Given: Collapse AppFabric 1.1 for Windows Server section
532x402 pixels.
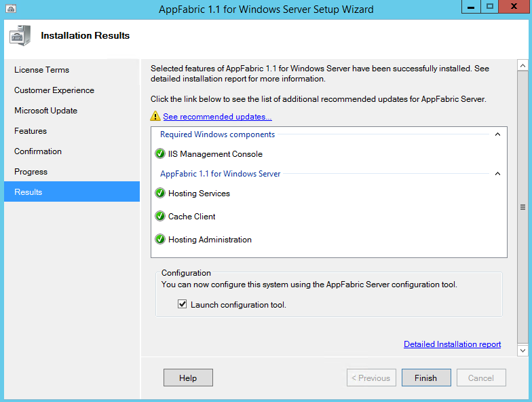Looking at the screenshot, I should pos(497,174).
